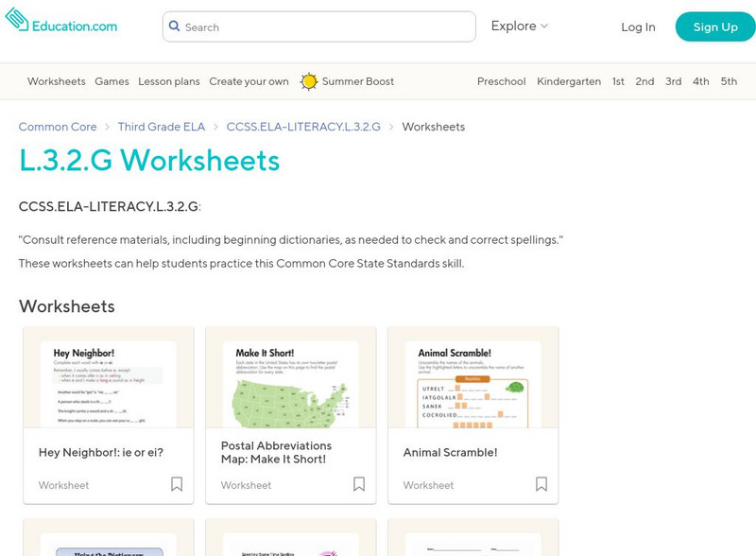Bookmark the Hey Neighbor worksheet
This screenshot has width=756, height=556.
click(x=177, y=484)
